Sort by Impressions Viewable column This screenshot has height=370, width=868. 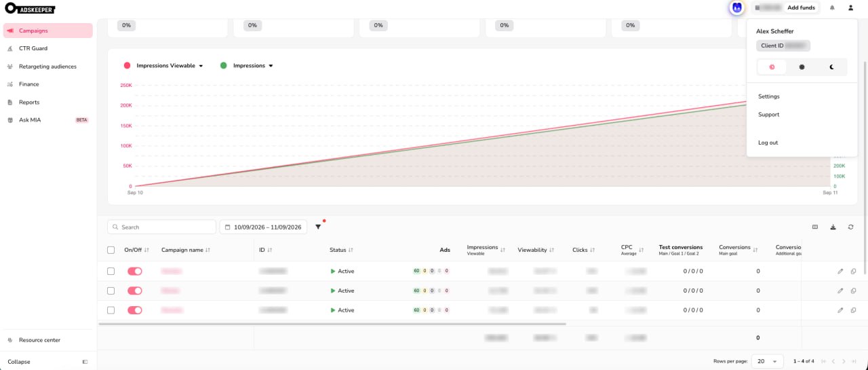[x=502, y=251]
